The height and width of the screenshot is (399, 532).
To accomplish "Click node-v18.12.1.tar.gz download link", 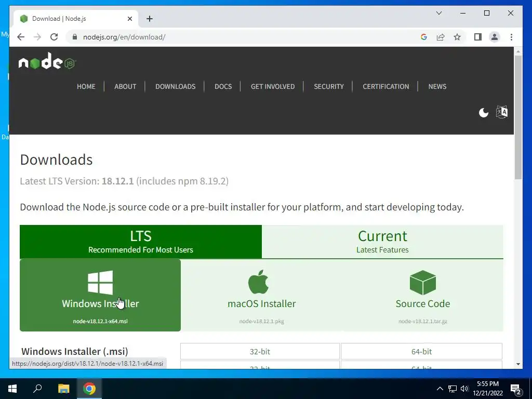I will pyautogui.click(x=423, y=321).
